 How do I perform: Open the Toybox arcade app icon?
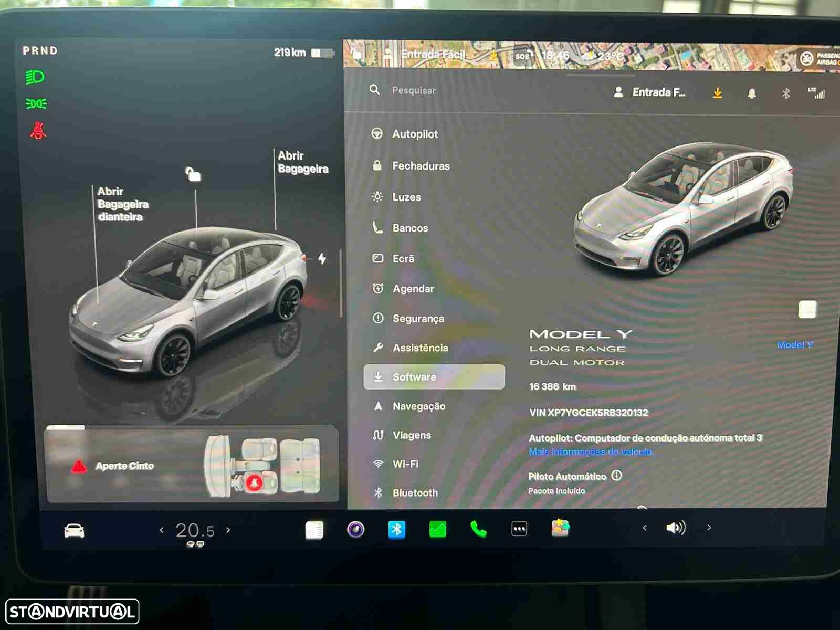560,528
